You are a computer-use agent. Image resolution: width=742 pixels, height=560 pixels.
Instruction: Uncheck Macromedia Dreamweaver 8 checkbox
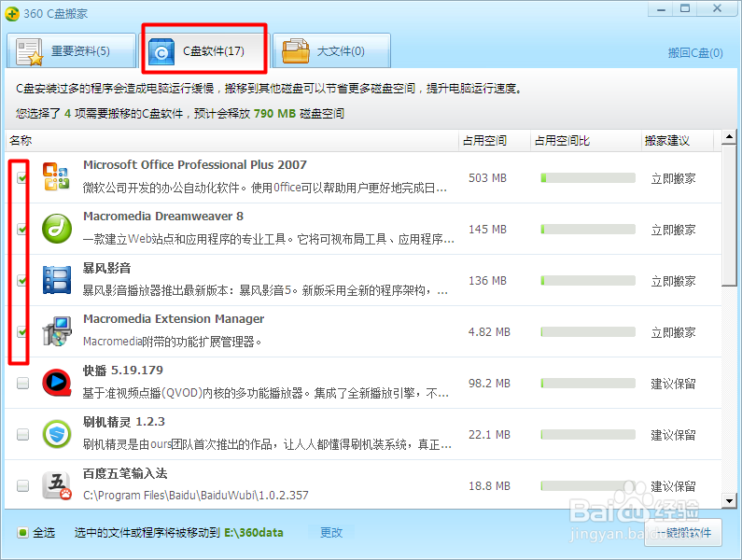(22, 229)
